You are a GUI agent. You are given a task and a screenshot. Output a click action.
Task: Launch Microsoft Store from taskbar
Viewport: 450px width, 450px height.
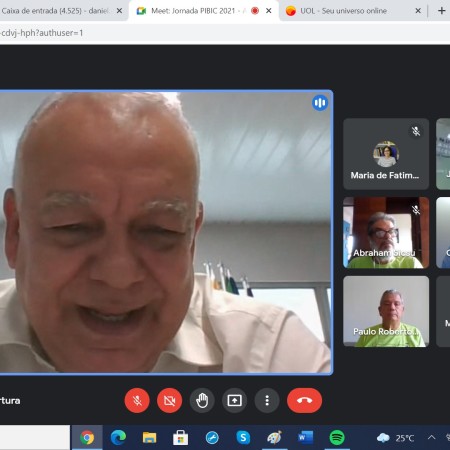click(x=180, y=437)
